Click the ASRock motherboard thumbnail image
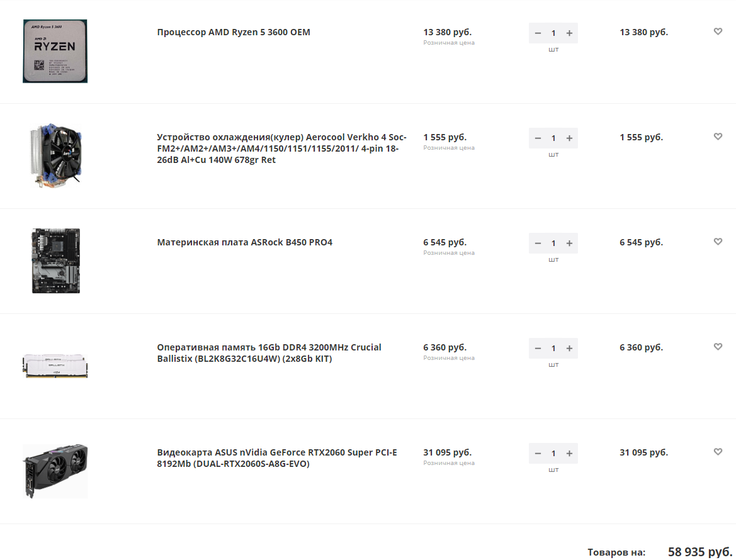The image size is (736, 560). [55, 260]
